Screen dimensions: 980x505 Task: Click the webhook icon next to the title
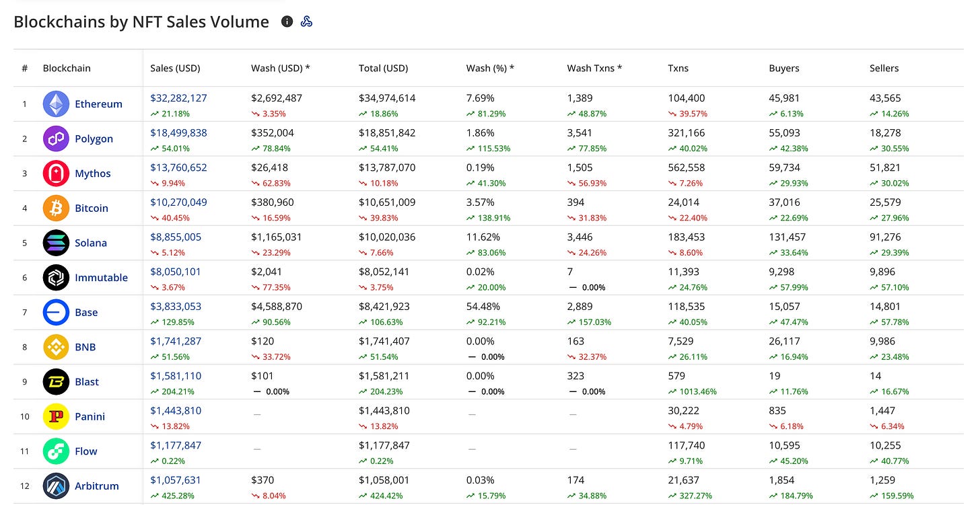click(306, 22)
